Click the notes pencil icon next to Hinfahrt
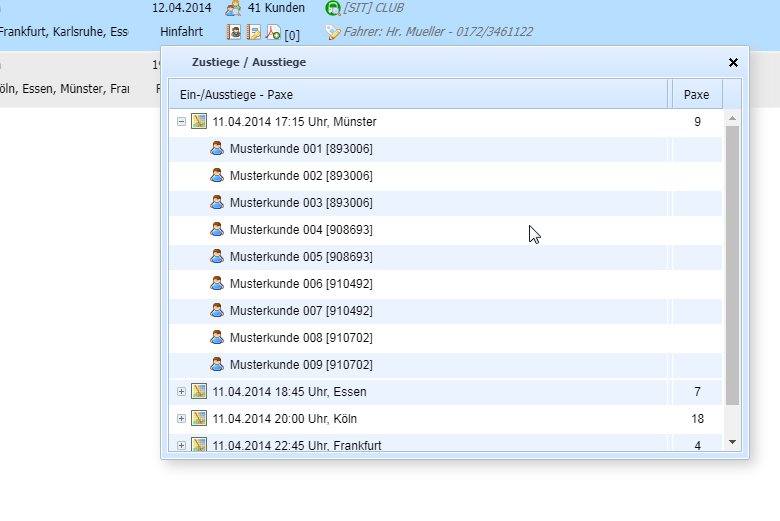The width and height of the screenshot is (780, 521). point(254,32)
